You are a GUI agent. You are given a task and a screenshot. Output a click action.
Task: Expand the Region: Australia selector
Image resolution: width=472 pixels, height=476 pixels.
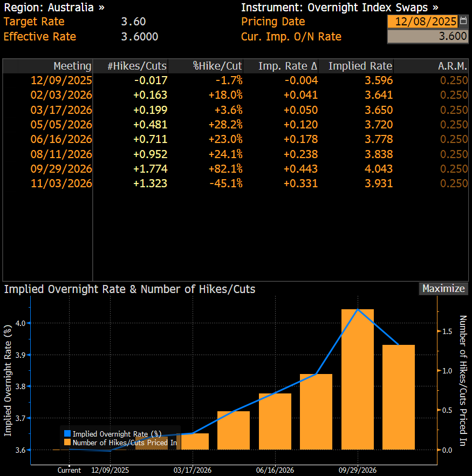tap(54, 8)
